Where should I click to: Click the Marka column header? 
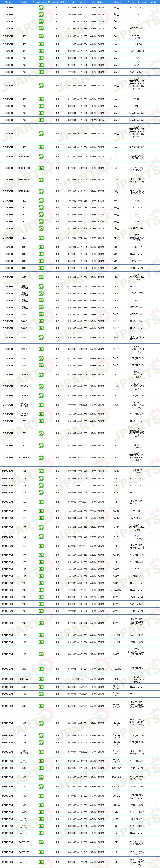[x=8, y=2]
